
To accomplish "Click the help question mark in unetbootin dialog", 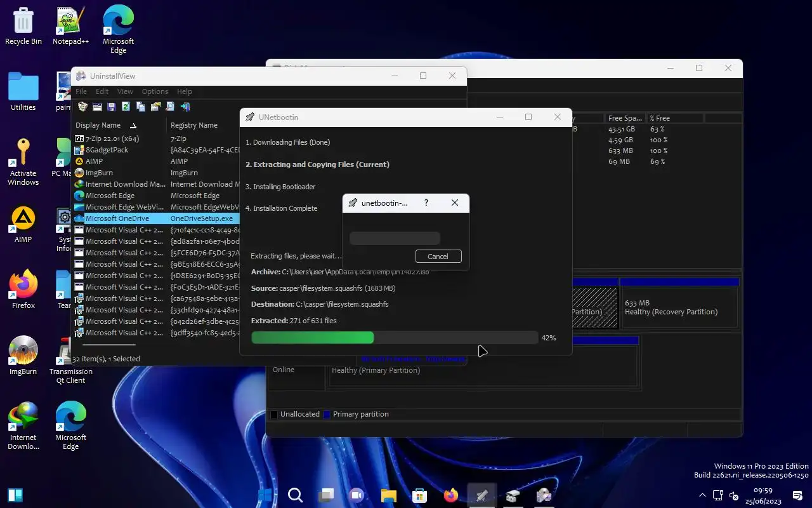I will pyautogui.click(x=426, y=203).
